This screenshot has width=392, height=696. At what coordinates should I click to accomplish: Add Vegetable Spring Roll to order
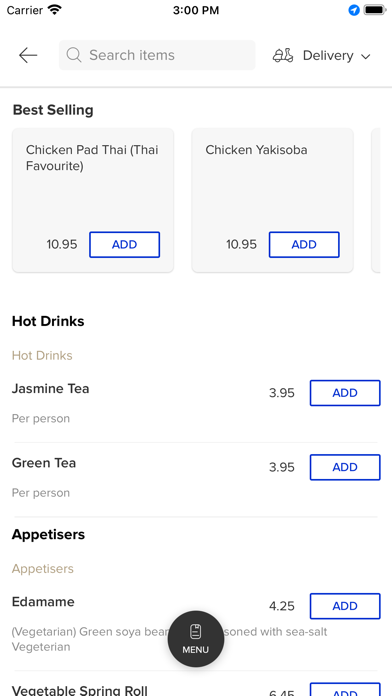(x=345, y=689)
